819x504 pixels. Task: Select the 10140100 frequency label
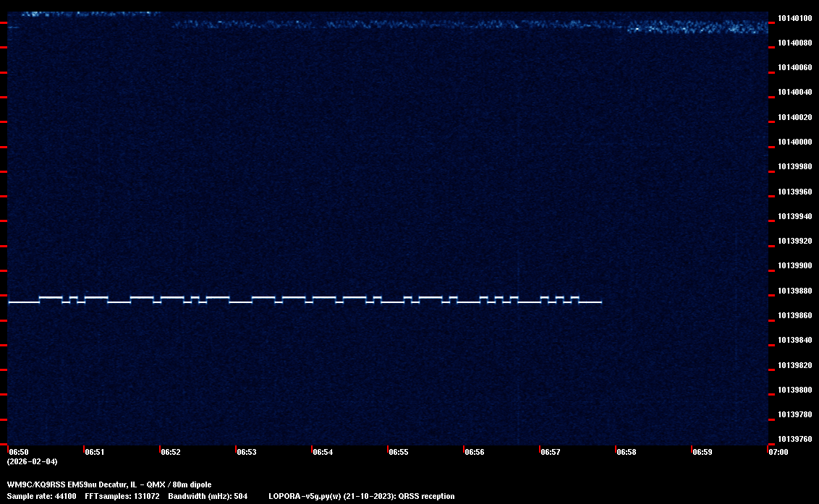pyautogui.click(x=794, y=18)
